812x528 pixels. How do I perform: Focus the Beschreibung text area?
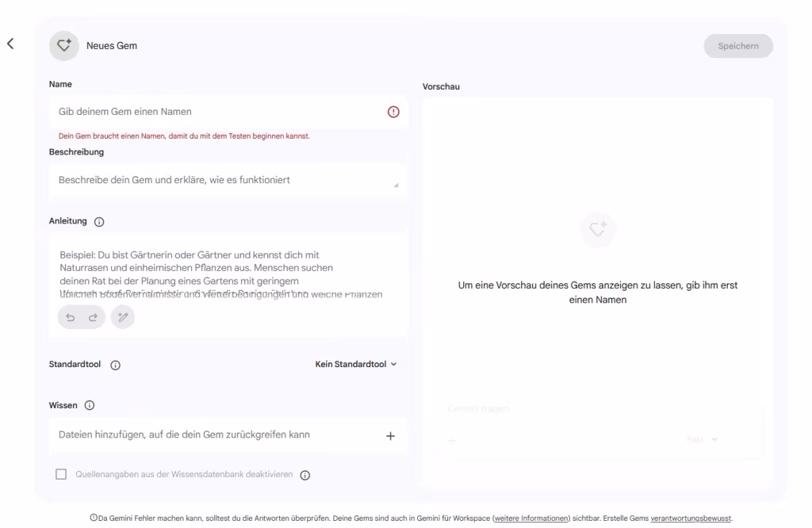(x=228, y=180)
